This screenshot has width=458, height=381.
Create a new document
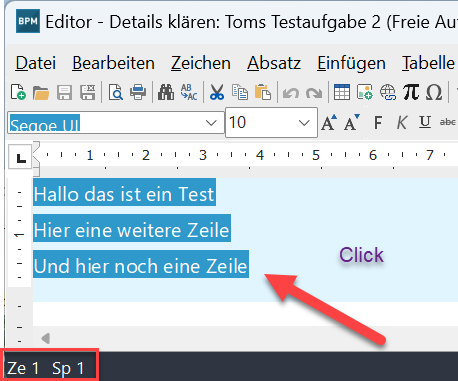(x=18, y=92)
